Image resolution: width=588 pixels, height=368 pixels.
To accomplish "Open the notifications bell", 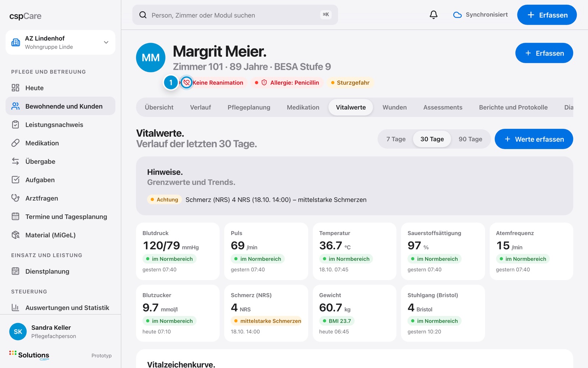I will pyautogui.click(x=434, y=15).
